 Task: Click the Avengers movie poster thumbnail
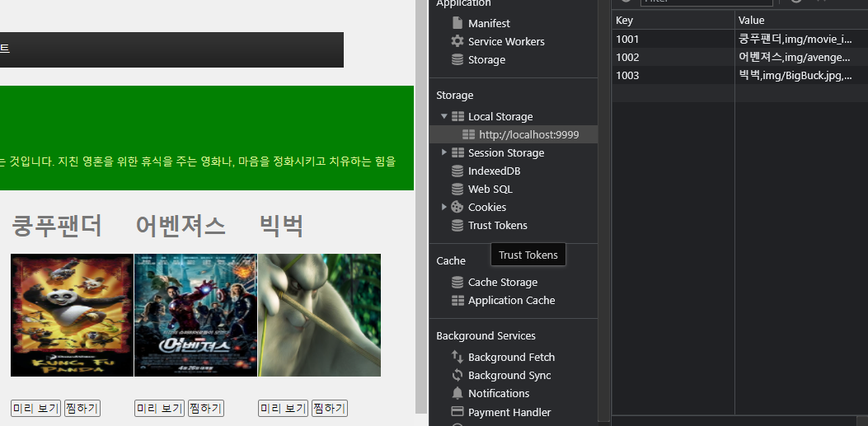click(196, 316)
